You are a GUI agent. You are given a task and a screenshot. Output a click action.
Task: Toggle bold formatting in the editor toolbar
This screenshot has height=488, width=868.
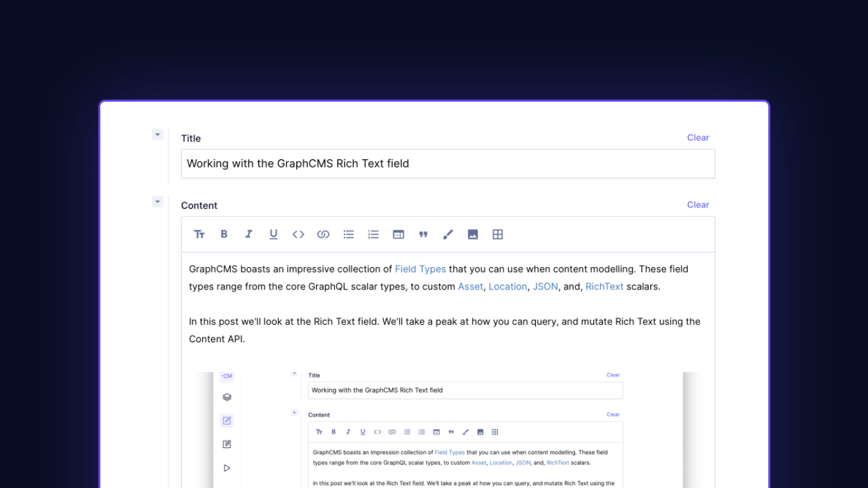point(224,234)
